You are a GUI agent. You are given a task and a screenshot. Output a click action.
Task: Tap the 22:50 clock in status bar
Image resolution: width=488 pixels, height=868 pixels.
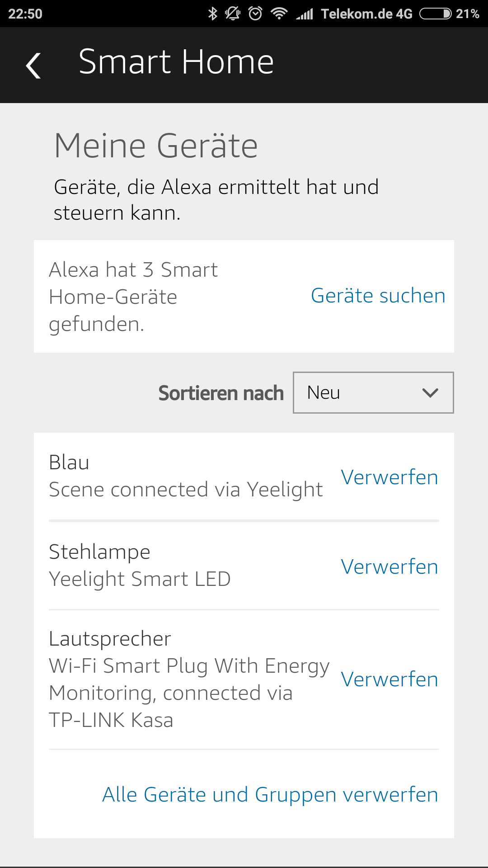(25, 14)
